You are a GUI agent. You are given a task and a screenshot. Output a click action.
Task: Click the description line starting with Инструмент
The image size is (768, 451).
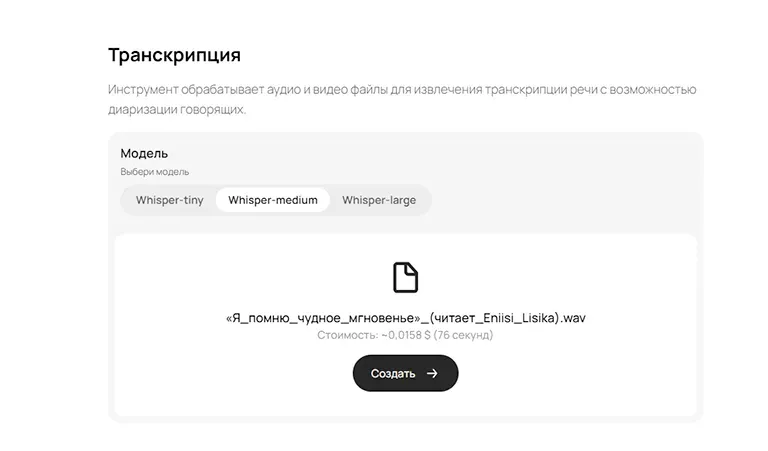pos(402,90)
